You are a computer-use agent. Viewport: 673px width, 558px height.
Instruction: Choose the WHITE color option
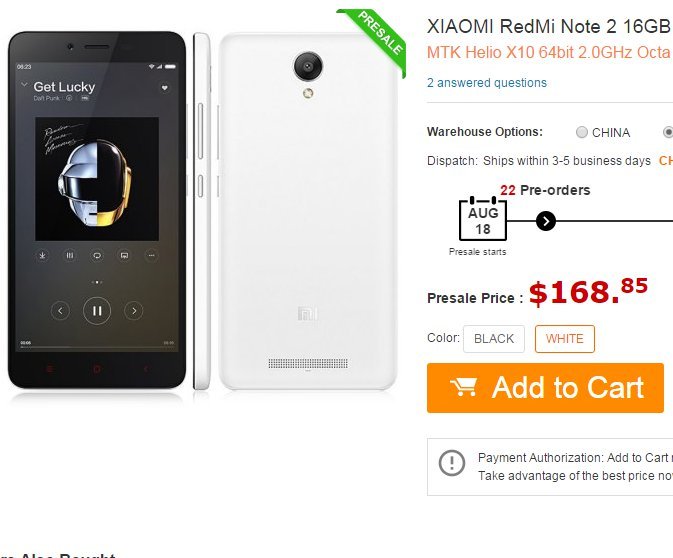(x=565, y=339)
